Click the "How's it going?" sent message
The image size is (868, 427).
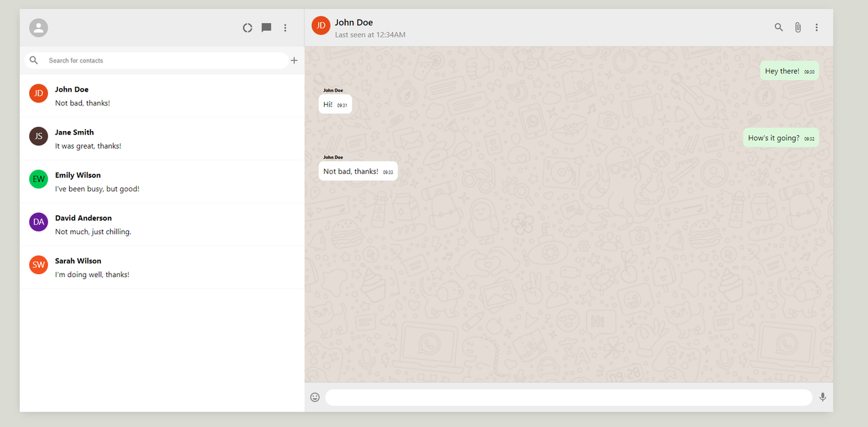[781, 138]
